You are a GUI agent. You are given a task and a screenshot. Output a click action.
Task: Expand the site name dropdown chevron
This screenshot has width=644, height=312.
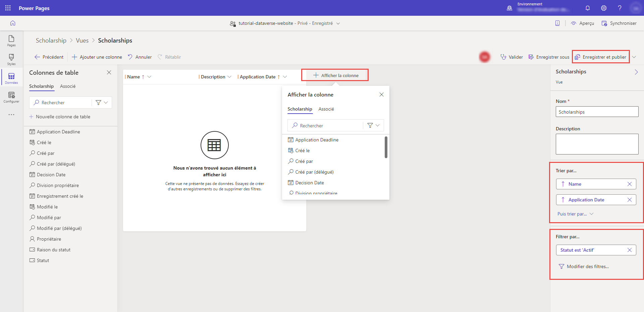[x=338, y=23]
